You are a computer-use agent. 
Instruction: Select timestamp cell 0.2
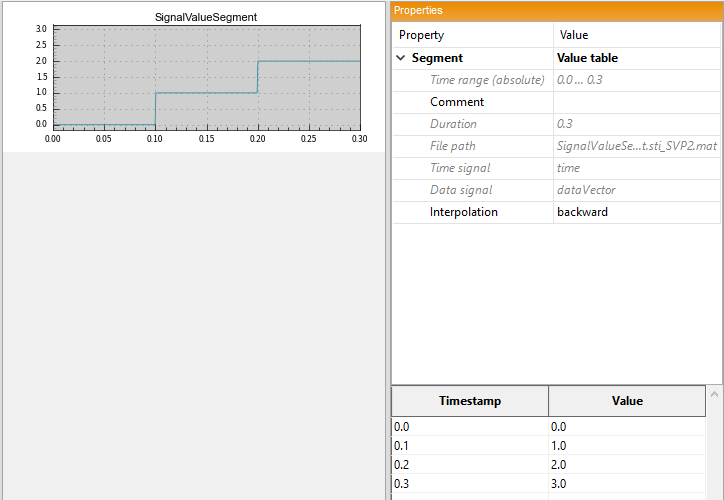point(470,464)
